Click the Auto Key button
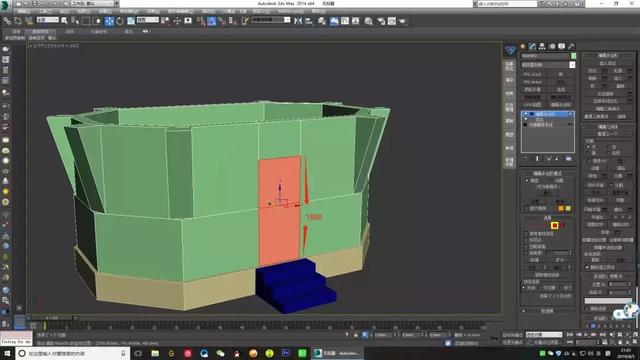 tap(512, 335)
